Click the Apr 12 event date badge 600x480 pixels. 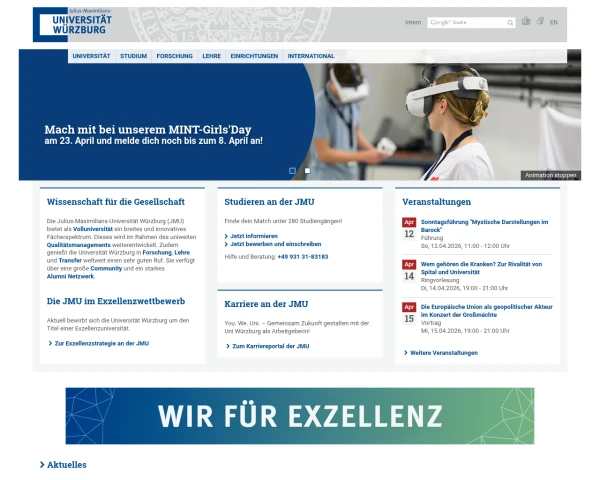point(409,229)
